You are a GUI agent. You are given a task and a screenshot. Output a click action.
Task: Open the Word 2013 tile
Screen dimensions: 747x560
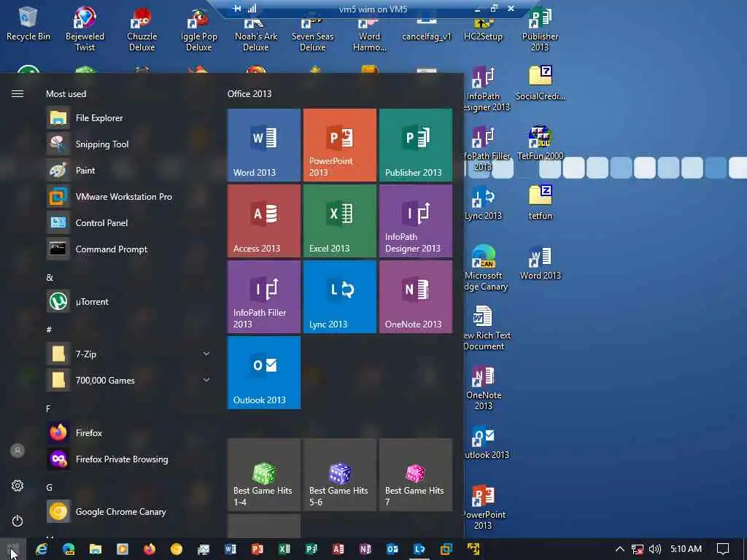(263, 145)
